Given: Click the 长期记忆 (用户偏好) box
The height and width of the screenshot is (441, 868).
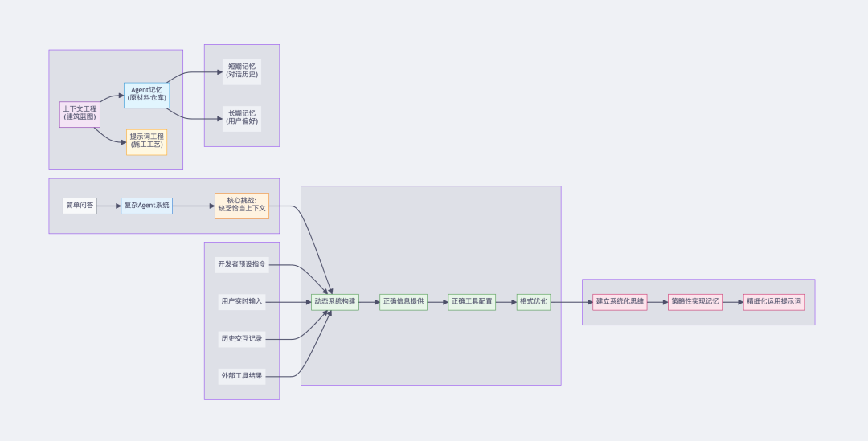Looking at the screenshot, I should [x=241, y=118].
